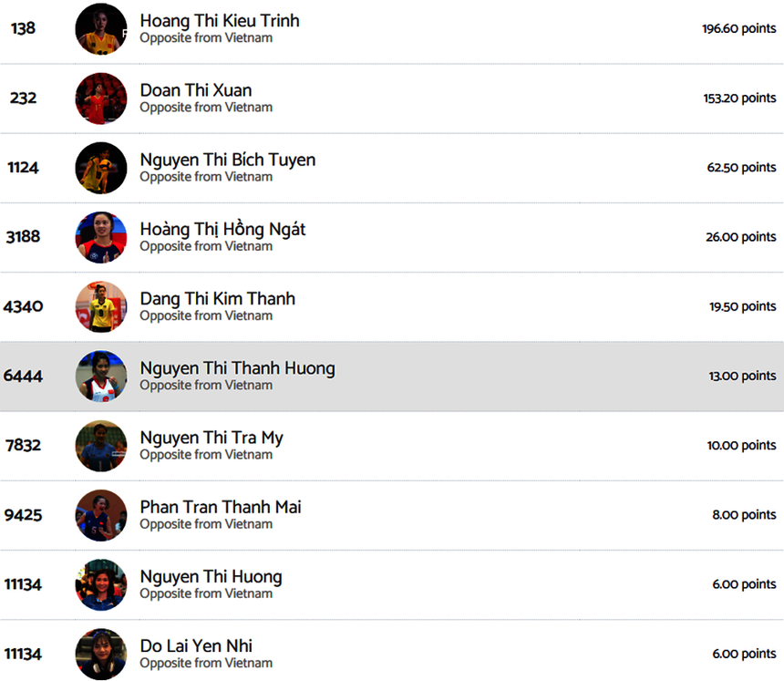
Task: Click Dang Thi Kim Thanh's avatar
Action: point(101,307)
